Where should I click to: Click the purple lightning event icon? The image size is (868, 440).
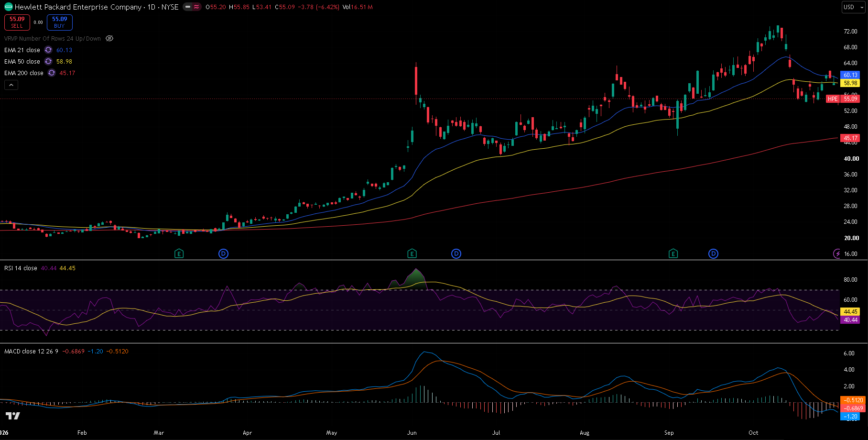pyautogui.click(x=836, y=253)
